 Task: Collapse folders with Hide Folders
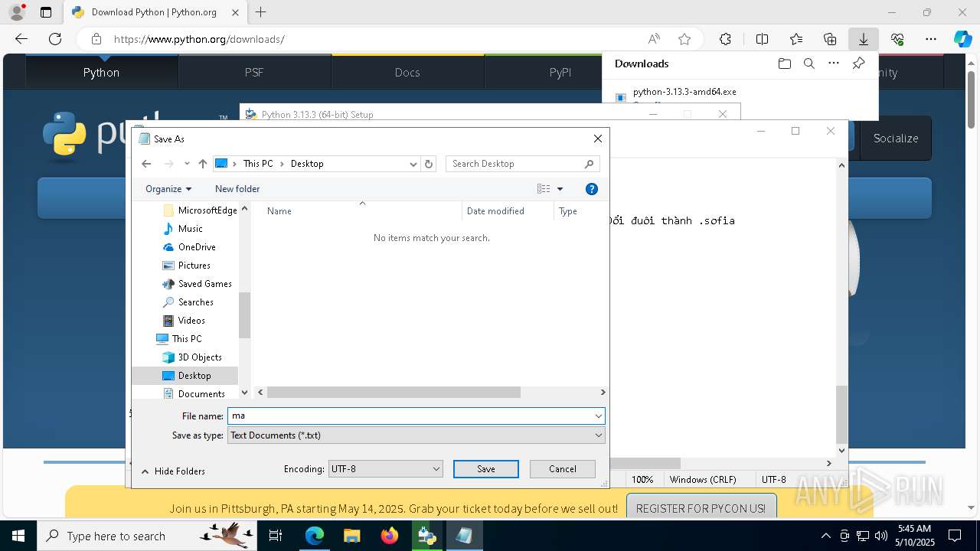173,471
